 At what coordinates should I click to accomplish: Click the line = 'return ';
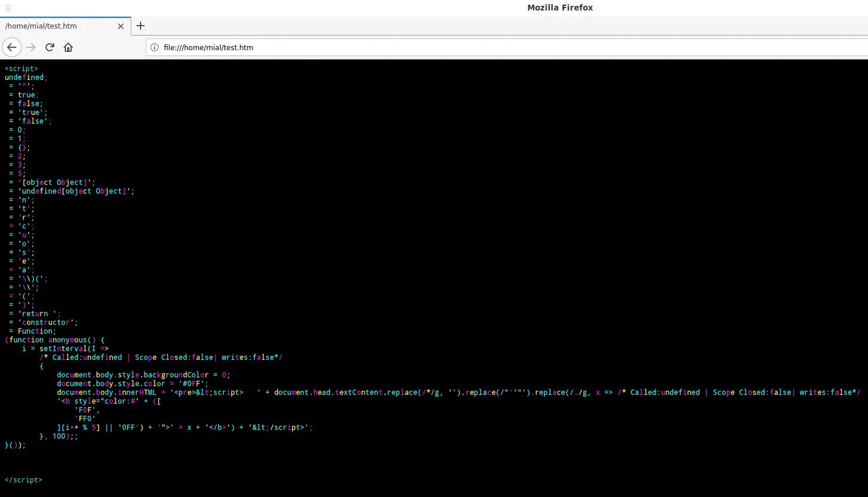click(x=34, y=314)
